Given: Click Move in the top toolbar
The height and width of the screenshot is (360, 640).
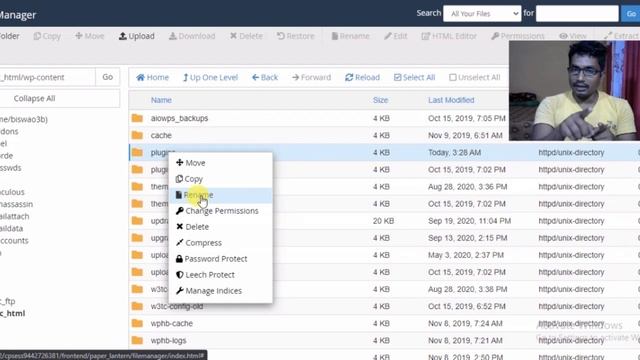Looking at the screenshot, I should coord(89,36).
